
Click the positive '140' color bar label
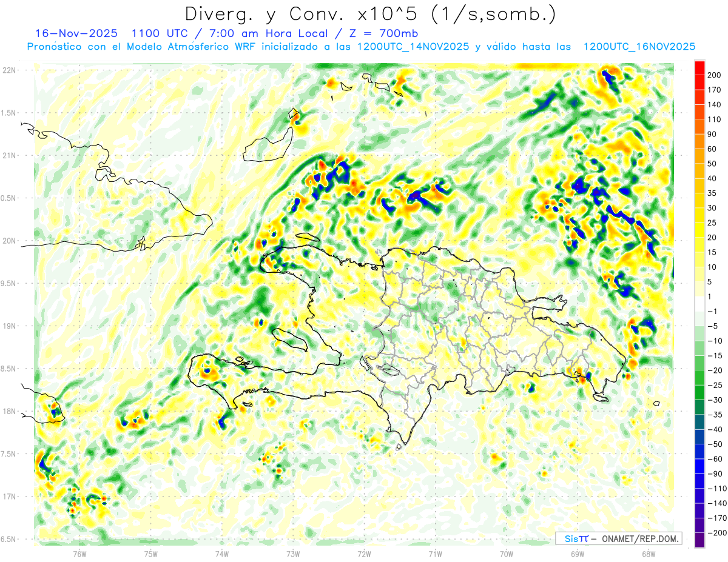715,105
